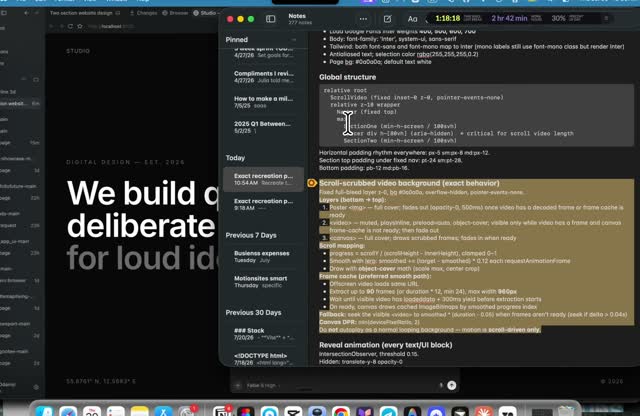
Task: Click the 2 hr 42 min readout
Action: pos(509,18)
